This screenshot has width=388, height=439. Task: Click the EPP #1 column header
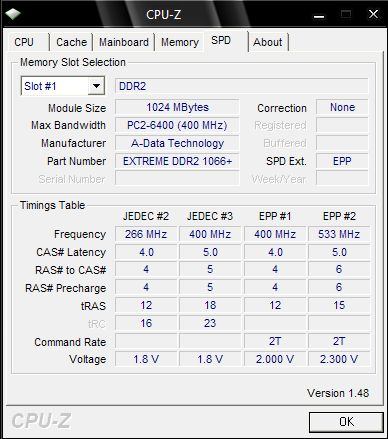[x=275, y=216]
